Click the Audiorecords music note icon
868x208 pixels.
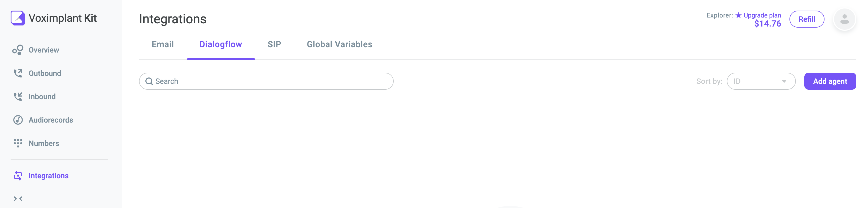(x=18, y=120)
